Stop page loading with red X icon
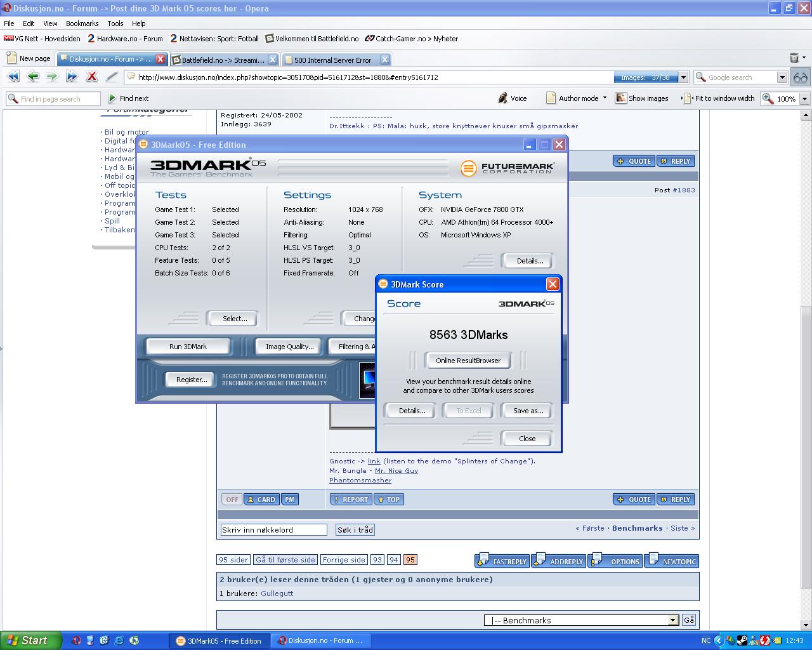Image resolution: width=812 pixels, height=650 pixels. (x=92, y=77)
